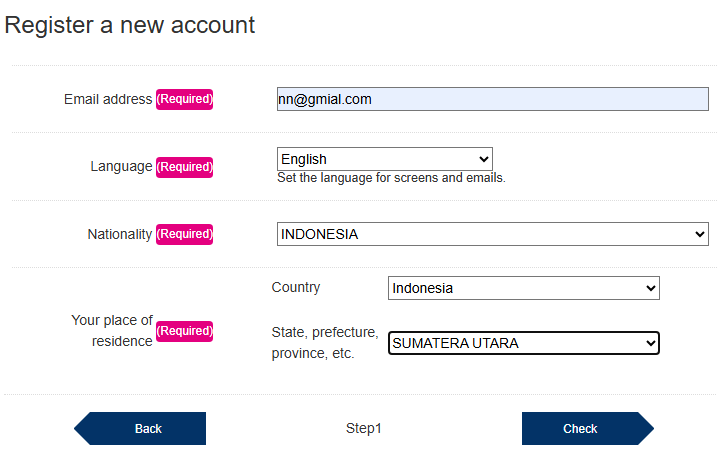Click the Country label text

296,287
